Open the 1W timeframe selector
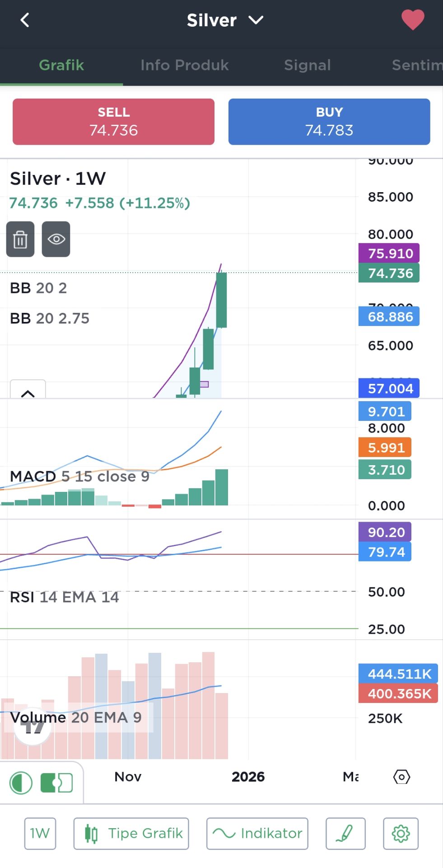 point(40,833)
